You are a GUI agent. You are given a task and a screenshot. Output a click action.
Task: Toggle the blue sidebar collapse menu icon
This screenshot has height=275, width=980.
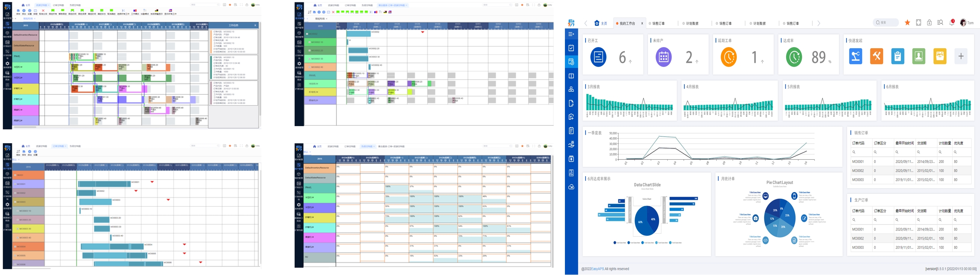tap(571, 34)
